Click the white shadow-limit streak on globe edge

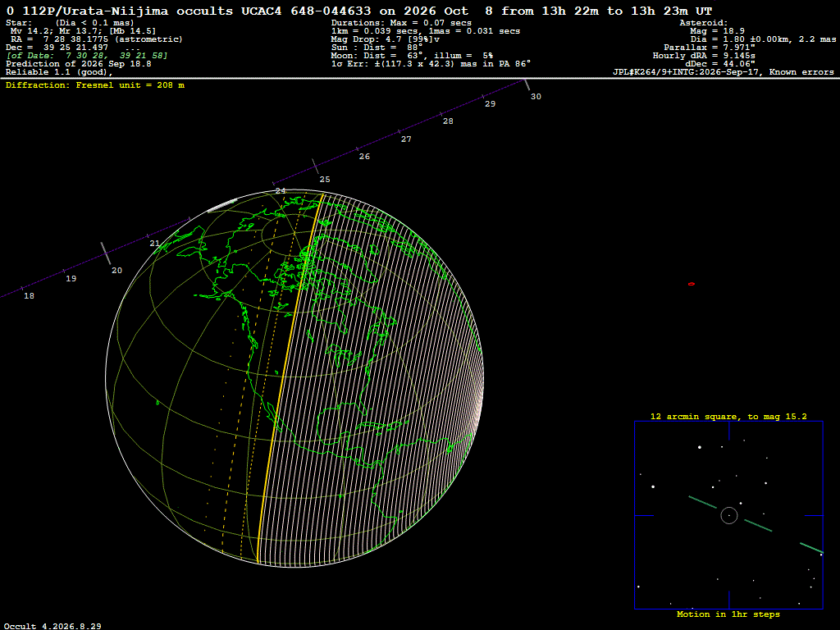pos(221,205)
